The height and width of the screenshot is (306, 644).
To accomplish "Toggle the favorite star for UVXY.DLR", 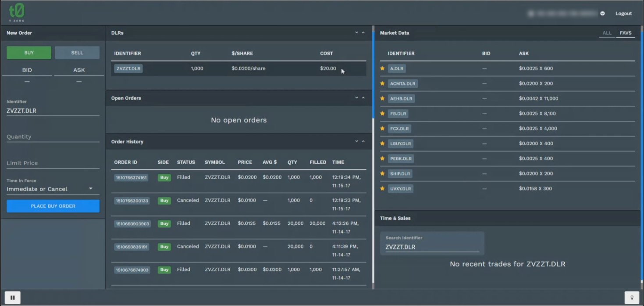I will pyautogui.click(x=382, y=188).
